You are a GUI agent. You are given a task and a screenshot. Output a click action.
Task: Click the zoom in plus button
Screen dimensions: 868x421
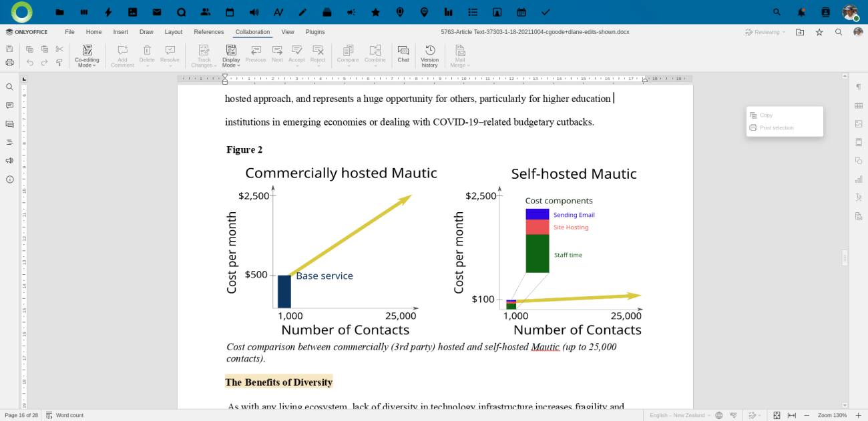click(x=859, y=415)
